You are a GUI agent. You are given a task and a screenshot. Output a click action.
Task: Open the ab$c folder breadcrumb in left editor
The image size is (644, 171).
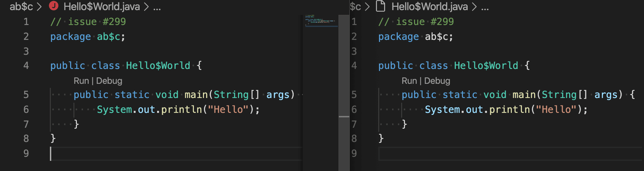pos(21,6)
